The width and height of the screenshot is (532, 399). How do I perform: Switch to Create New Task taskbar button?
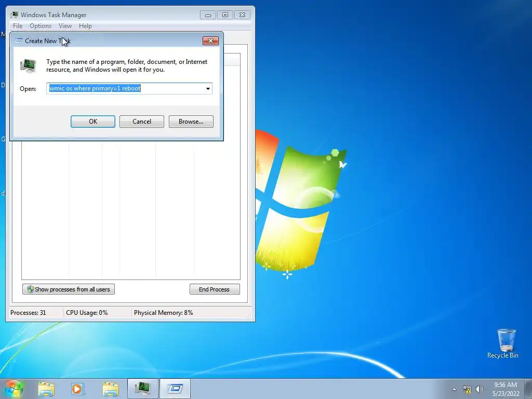tap(175, 389)
